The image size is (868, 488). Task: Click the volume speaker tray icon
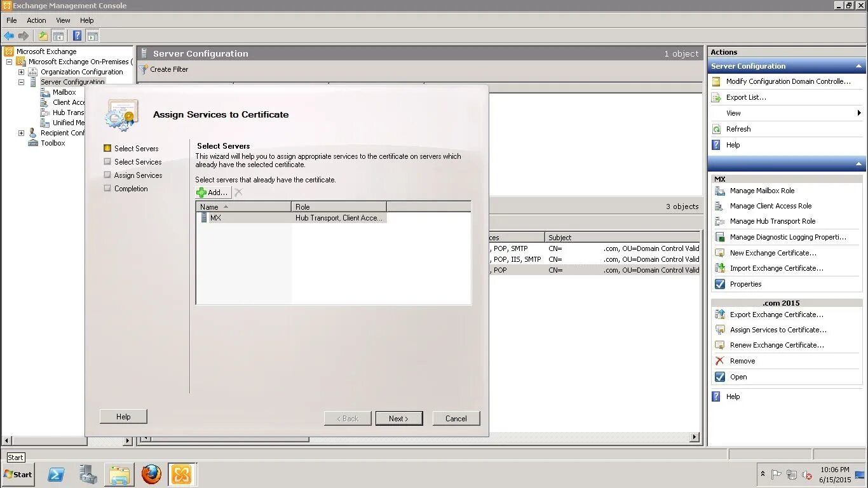(807, 475)
